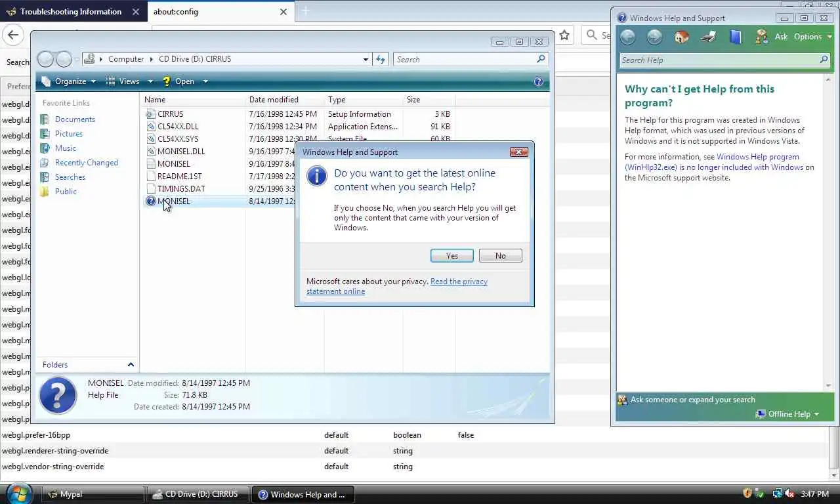The image size is (840, 504).
Task: Click Explorer window back navigation button
Action: 45,59
